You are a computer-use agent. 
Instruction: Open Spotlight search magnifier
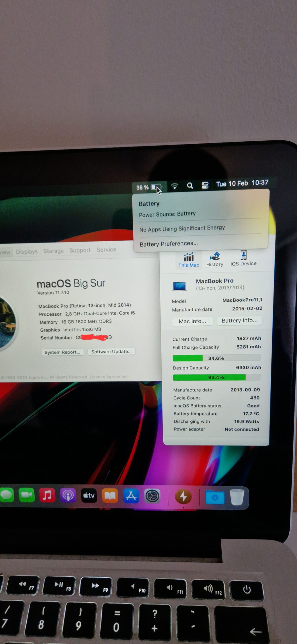(x=190, y=186)
